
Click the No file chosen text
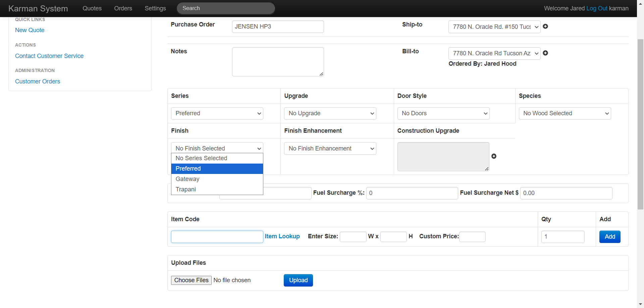point(232,280)
